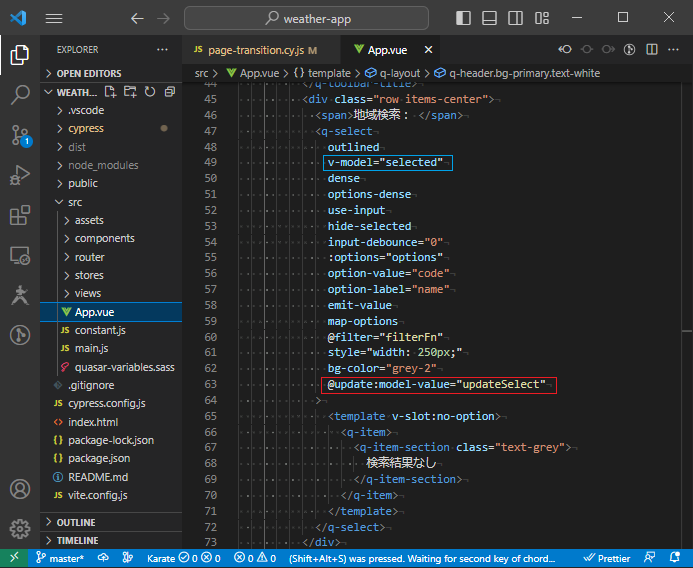693x568 pixels.
Task: Open changes icon in the editor toolbar
Action: click(630, 50)
